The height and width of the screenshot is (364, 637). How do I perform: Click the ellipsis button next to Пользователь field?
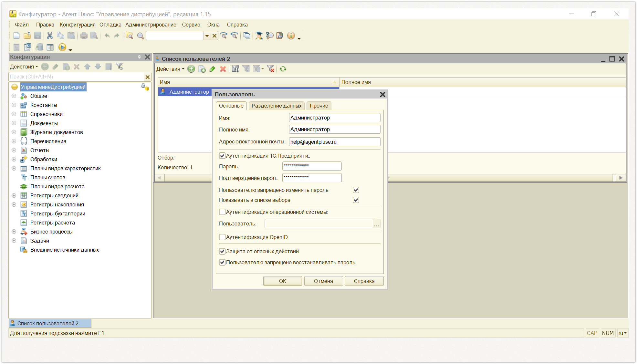coord(377,224)
